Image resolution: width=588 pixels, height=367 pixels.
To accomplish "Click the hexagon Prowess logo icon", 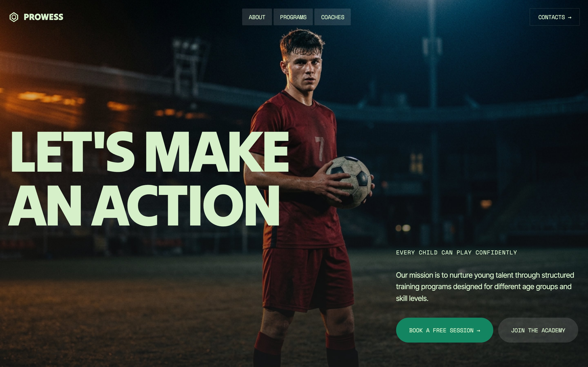I will [14, 17].
